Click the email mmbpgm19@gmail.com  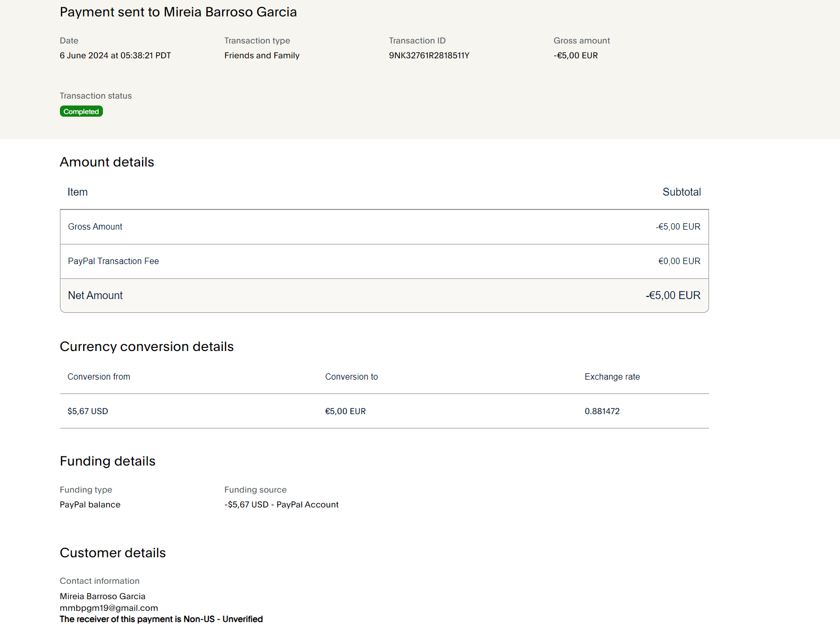coord(109,608)
